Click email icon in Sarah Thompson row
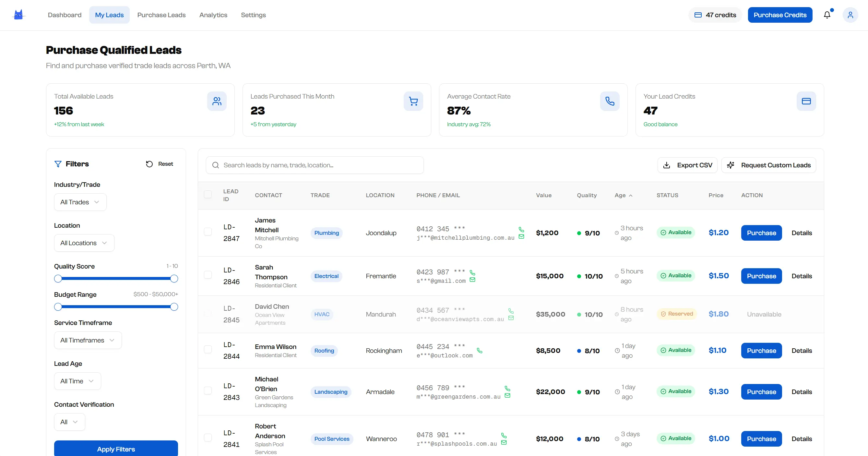 pyautogui.click(x=472, y=280)
